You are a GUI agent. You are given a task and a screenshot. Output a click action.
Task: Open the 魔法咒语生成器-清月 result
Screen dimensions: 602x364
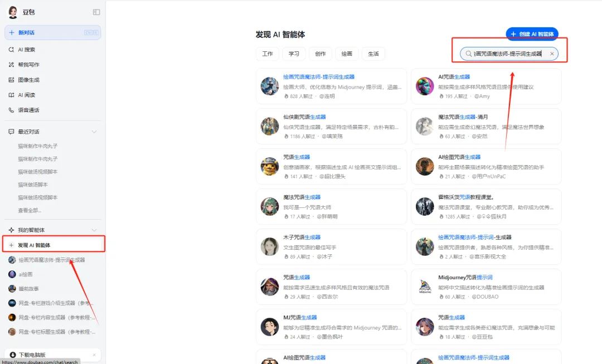pos(486,127)
